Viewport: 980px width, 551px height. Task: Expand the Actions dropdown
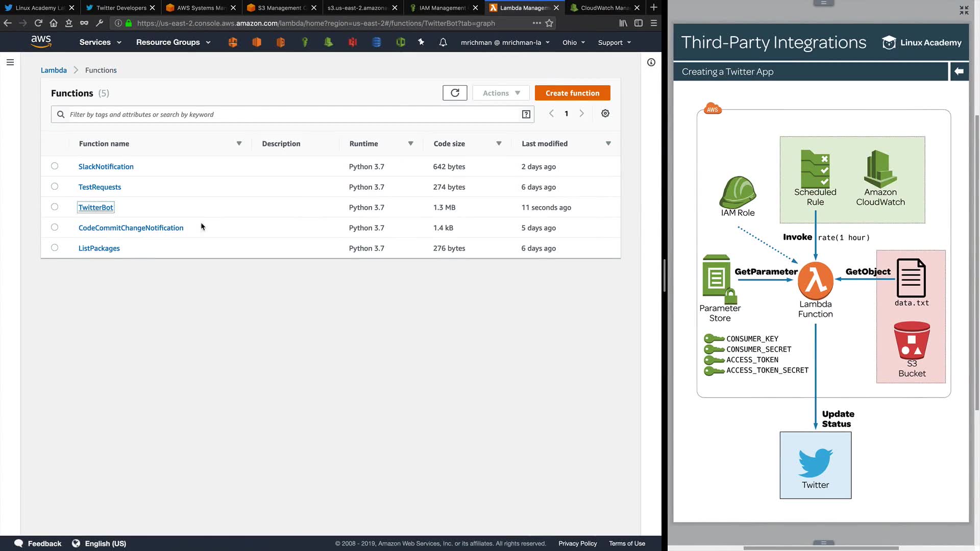tap(501, 93)
